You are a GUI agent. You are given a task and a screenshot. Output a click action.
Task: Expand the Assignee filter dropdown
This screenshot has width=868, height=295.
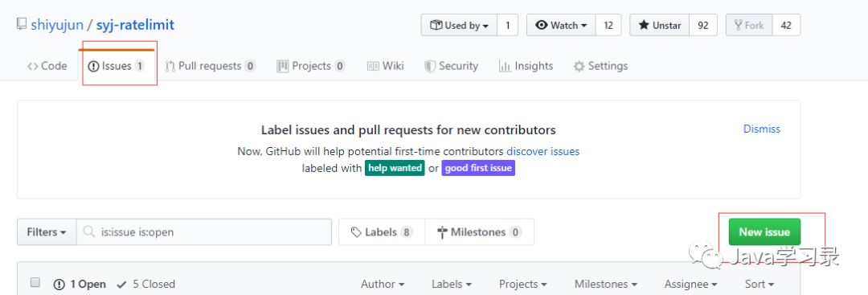pyautogui.click(x=691, y=284)
